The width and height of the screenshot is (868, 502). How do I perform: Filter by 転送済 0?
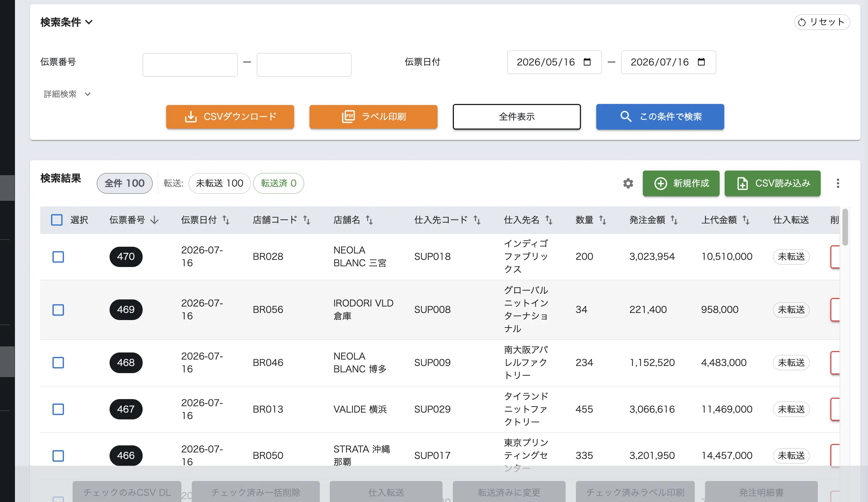click(x=279, y=183)
